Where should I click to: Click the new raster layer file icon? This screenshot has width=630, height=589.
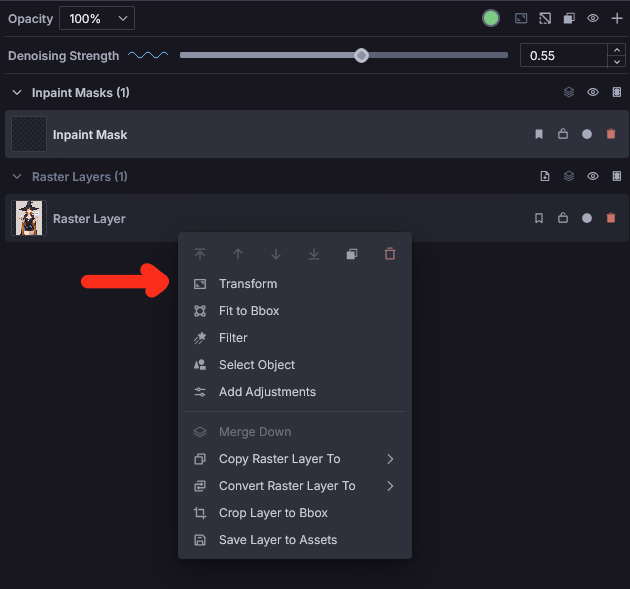click(x=545, y=176)
